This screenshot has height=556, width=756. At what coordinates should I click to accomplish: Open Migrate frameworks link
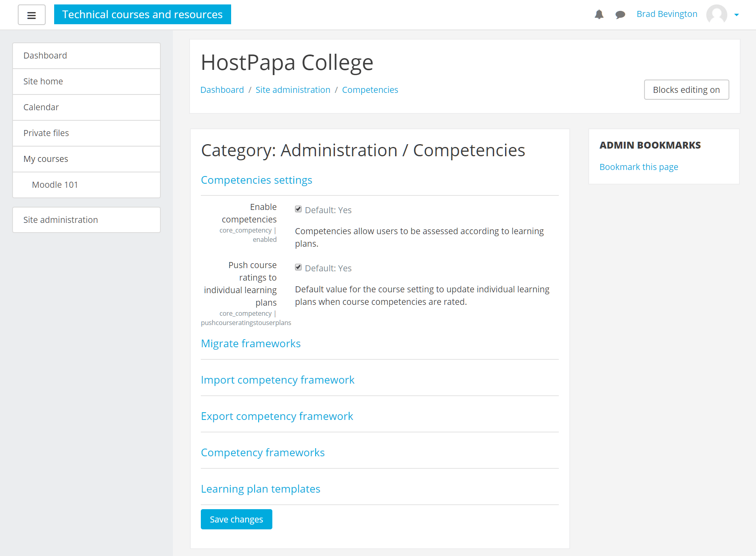click(251, 344)
